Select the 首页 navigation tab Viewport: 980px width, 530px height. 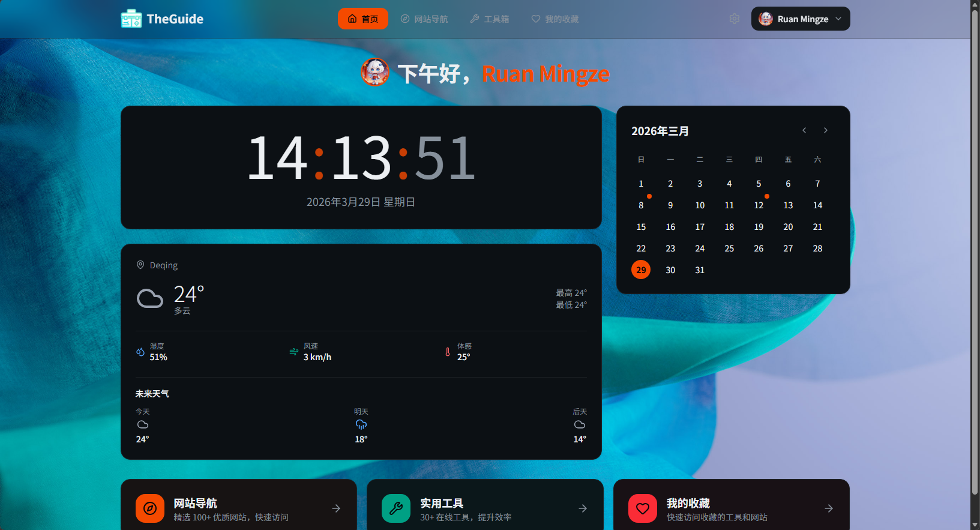point(363,19)
